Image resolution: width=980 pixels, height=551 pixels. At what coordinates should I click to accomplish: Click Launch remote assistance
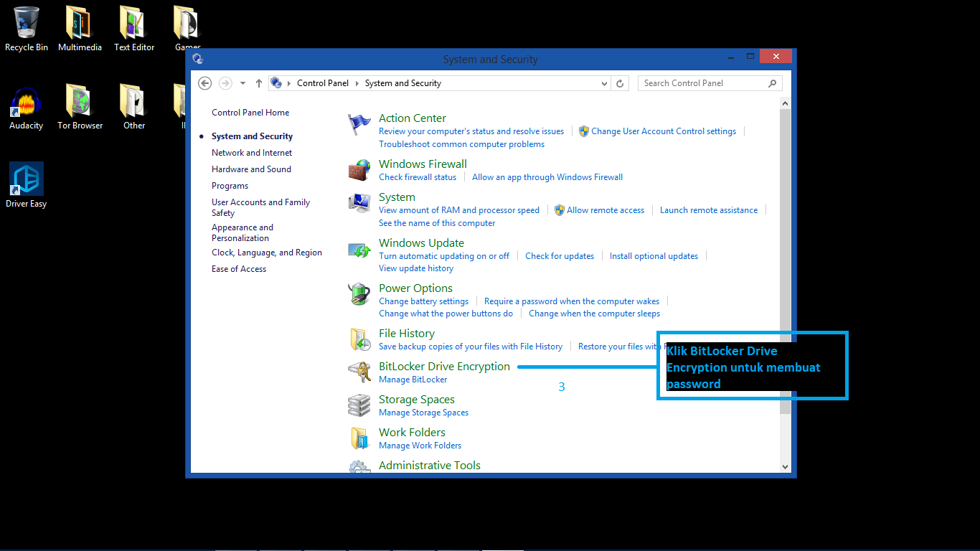(x=709, y=210)
